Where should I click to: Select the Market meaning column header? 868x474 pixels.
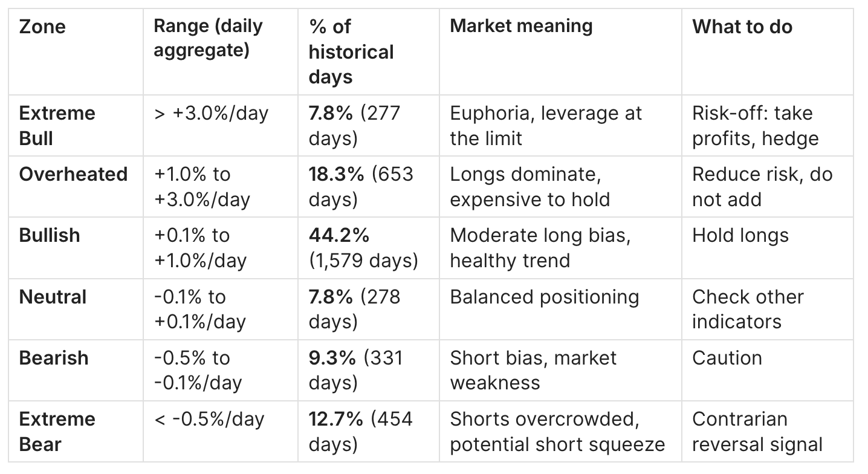tap(521, 26)
